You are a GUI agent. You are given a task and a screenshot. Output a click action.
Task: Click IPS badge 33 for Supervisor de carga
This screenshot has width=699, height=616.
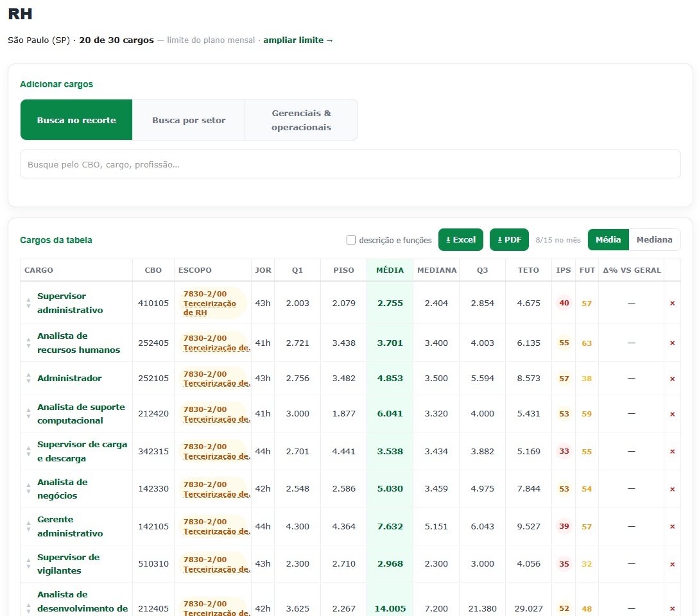564,451
